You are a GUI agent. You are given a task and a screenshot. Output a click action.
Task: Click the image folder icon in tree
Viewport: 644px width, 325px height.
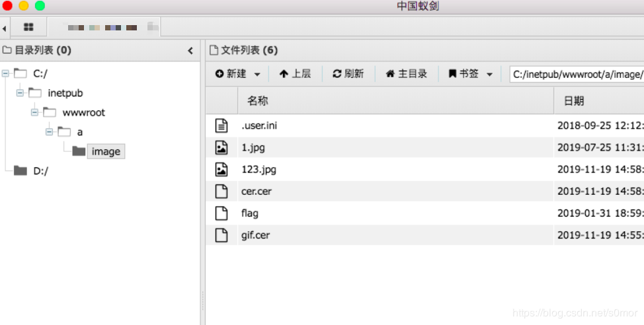[79, 151]
